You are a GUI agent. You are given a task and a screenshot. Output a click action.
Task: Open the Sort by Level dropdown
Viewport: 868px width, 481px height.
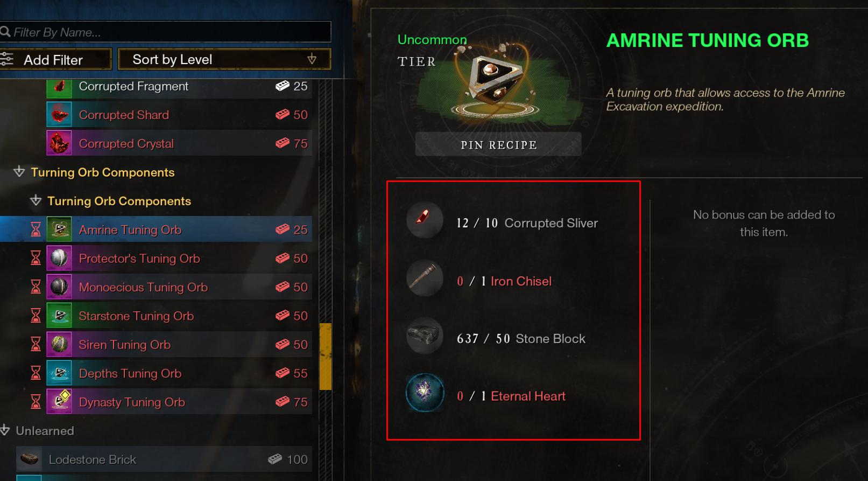coord(224,59)
